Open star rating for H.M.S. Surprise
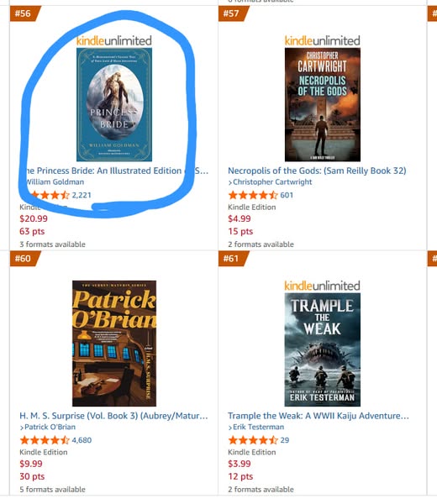Viewport: 437px width, 504px height. click(x=45, y=440)
